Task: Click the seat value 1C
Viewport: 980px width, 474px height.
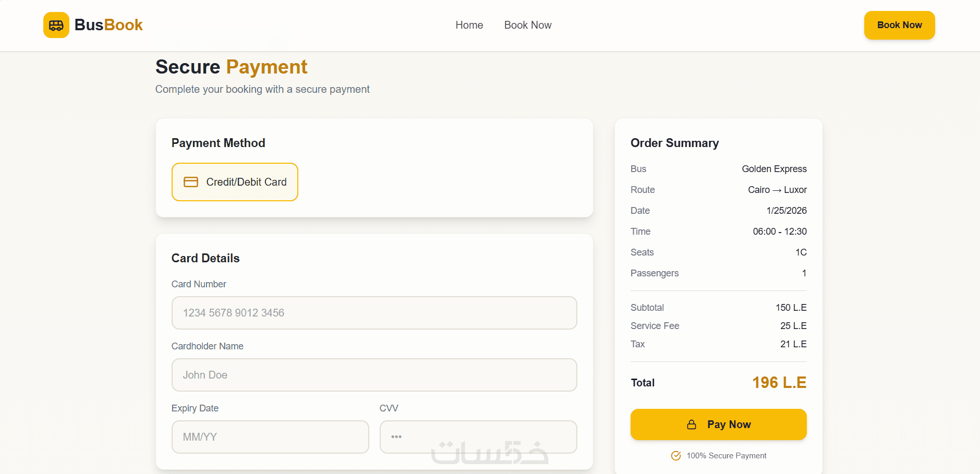Action: tap(801, 252)
